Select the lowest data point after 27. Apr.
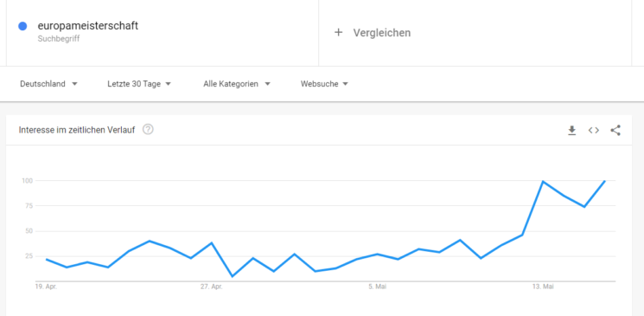 click(x=233, y=276)
